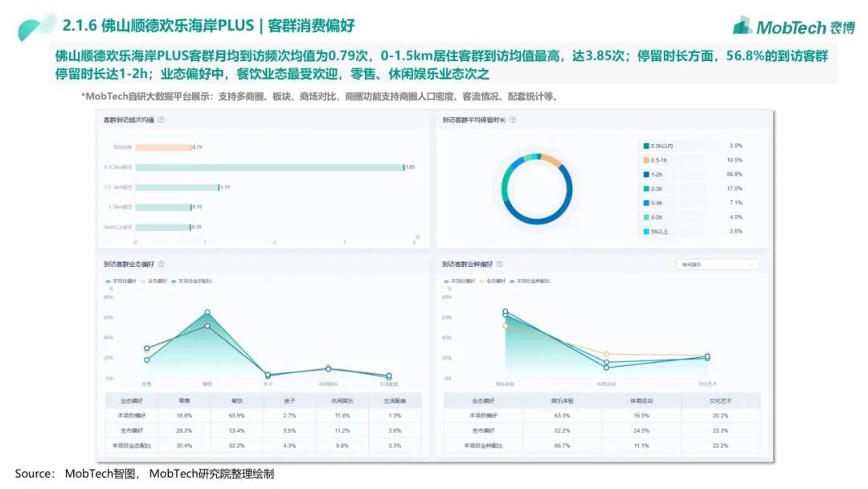Click the 22.2% cell in 业种偏好 table
This screenshot has width=868, height=489.
point(720,446)
